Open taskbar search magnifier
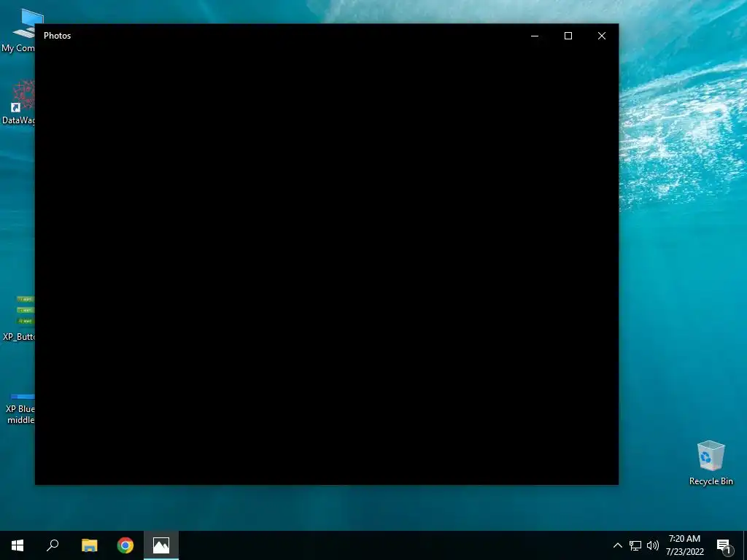The height and width of the screenshot is (560, 747). (53, 545)
